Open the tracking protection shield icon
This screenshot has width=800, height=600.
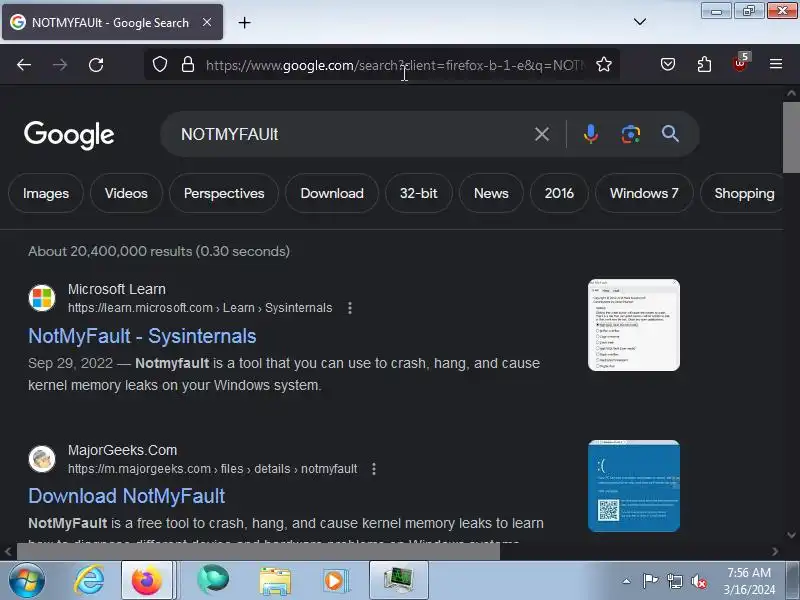pyautogui.click(x=160, y=64)
